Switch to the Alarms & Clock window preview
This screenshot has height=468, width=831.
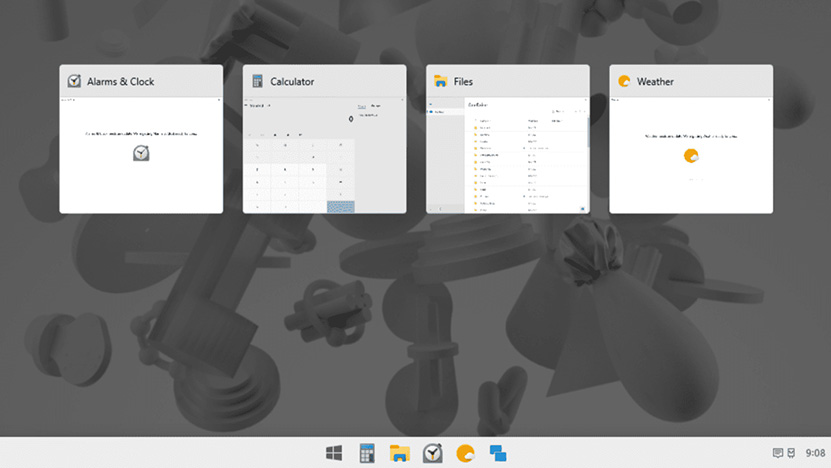coord(141,155)
